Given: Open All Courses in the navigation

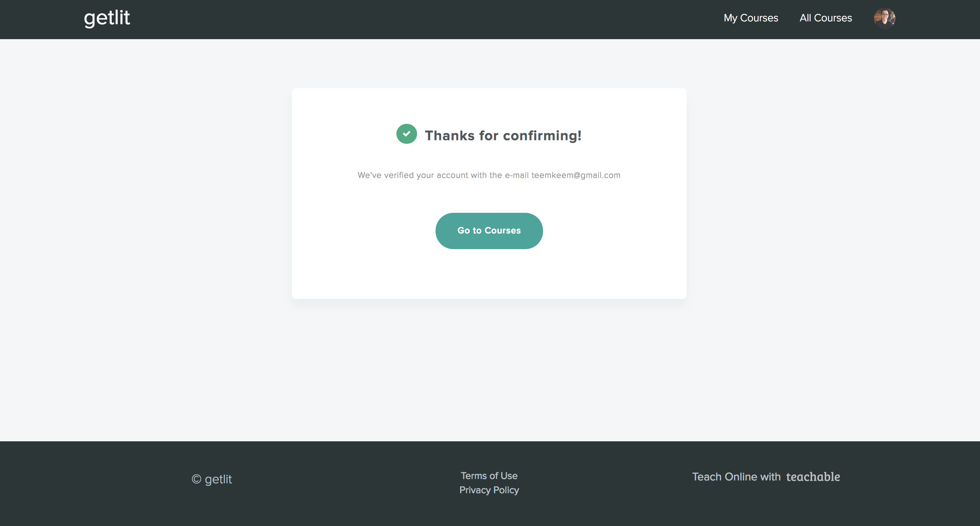Looking at the screenshot, I should tap(826, 18).
